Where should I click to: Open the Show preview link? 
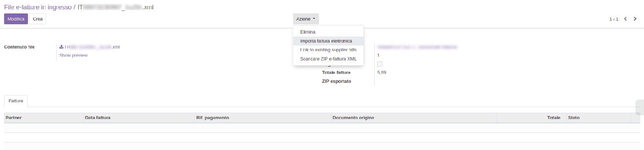click(73, 55)
